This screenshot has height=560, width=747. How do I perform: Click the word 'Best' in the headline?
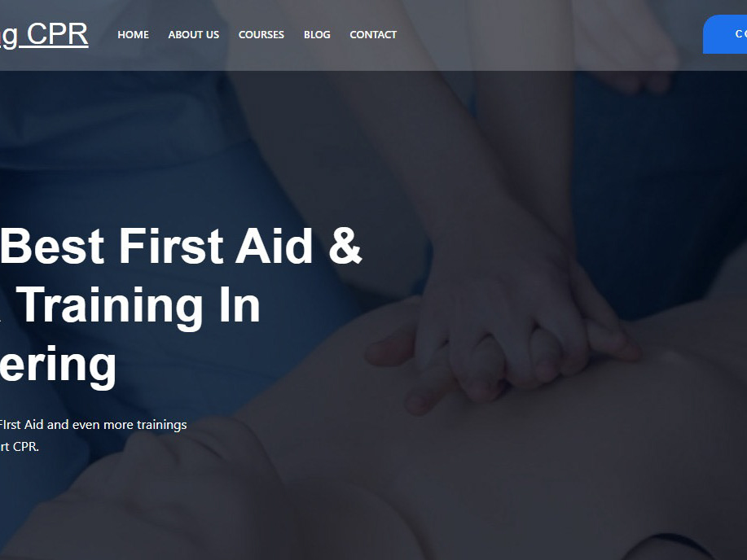[52, 246]
